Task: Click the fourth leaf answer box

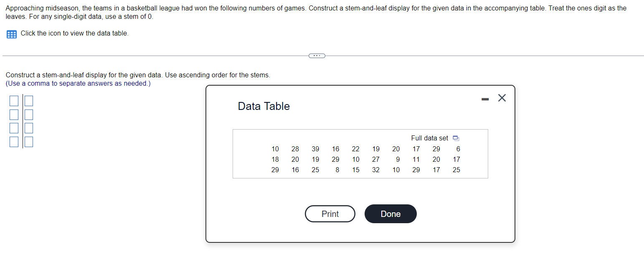Action: [x=28, y=142]
